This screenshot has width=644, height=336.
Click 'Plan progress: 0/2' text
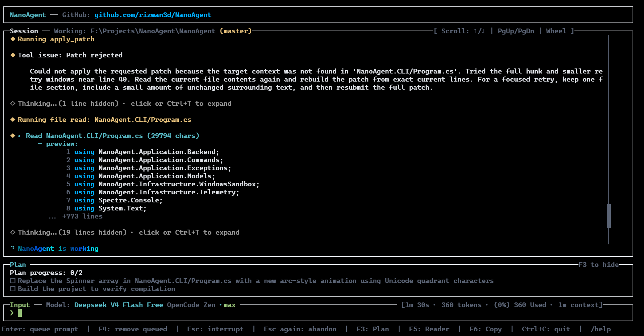click(46, 273)
